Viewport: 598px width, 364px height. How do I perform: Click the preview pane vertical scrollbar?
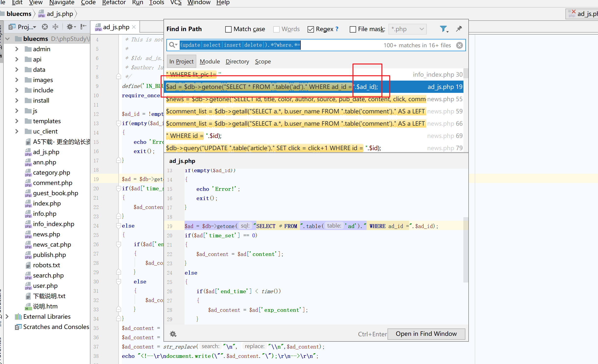466,250
